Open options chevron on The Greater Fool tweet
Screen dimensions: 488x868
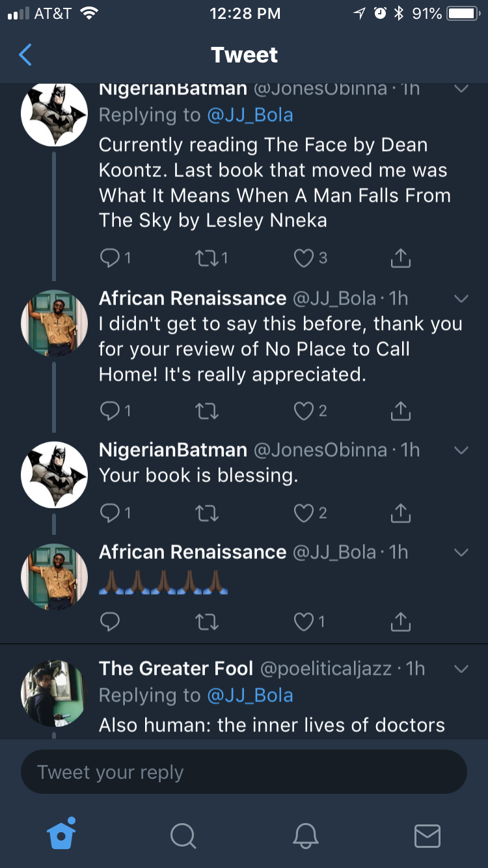[461, 669]
